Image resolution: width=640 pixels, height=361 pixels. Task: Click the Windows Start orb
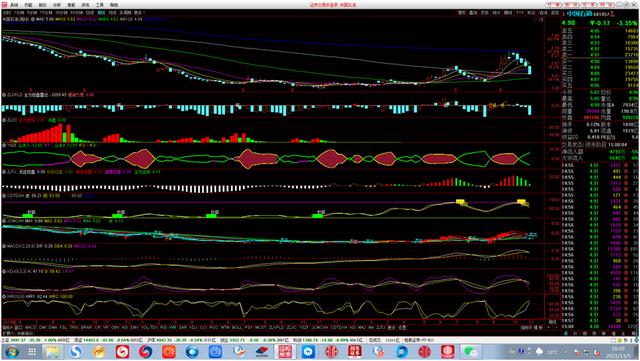(11, 351)
